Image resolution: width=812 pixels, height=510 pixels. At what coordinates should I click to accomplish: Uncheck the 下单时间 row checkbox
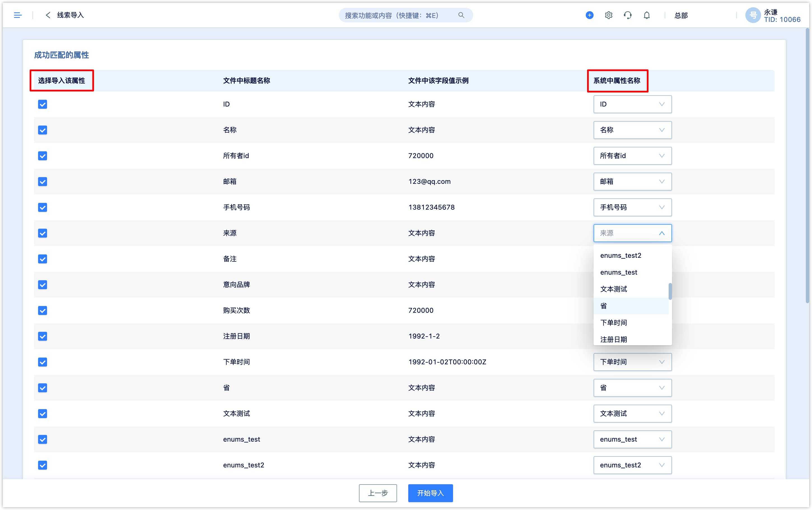pos(43,362)
